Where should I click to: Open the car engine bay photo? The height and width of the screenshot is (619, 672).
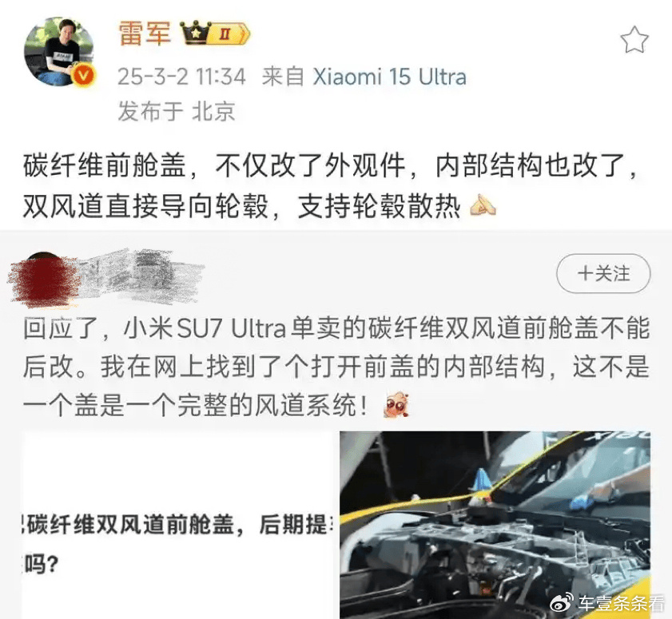[x=495, y=525]
